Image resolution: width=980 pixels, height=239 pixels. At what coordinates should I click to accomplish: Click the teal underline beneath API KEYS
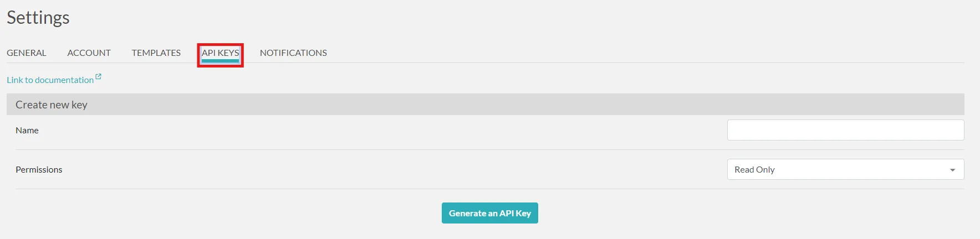point(220,61)
